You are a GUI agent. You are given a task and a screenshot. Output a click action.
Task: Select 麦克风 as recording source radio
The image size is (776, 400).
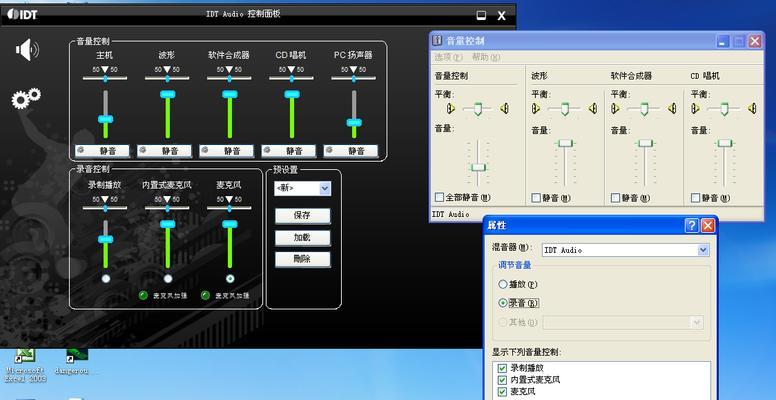tap(230, 279)
